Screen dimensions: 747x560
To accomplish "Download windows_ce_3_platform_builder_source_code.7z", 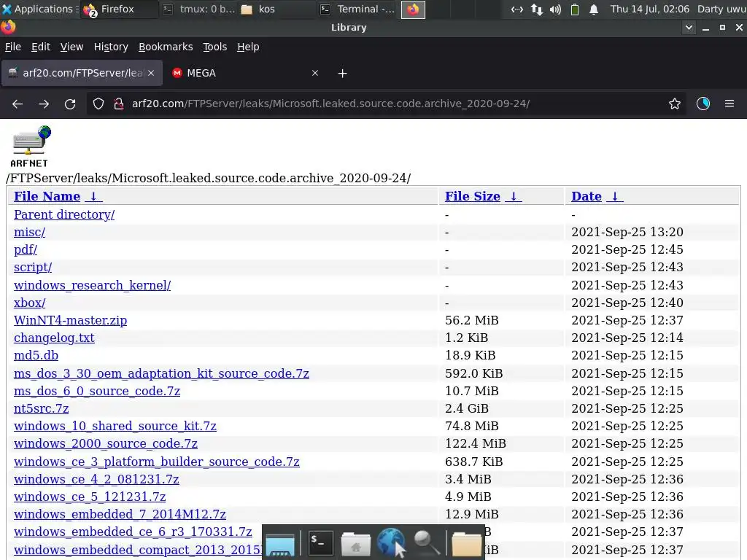I will tap(157, 462).
